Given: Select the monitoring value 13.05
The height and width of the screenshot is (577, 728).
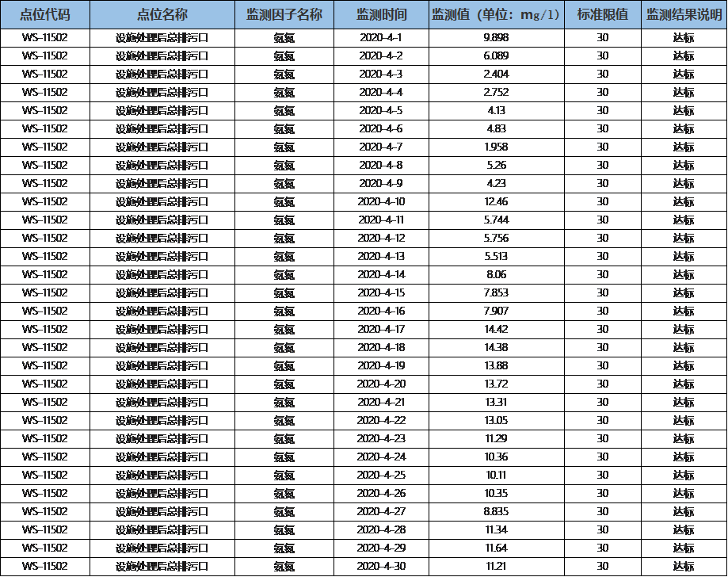Looking at the screenshot, I should (x=497, y=420).
